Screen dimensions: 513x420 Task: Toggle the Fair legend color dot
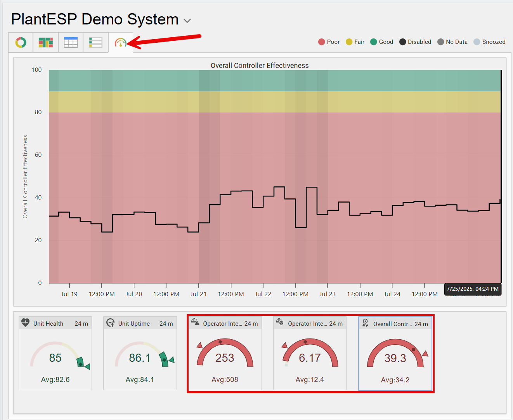349,42
